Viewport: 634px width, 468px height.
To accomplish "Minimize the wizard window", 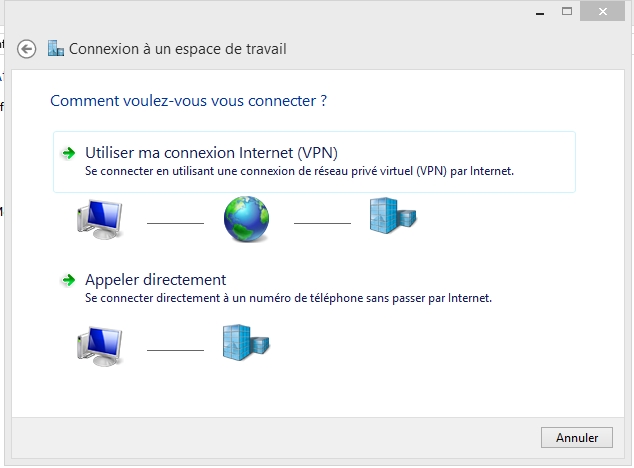I will (x=538, y=11).
